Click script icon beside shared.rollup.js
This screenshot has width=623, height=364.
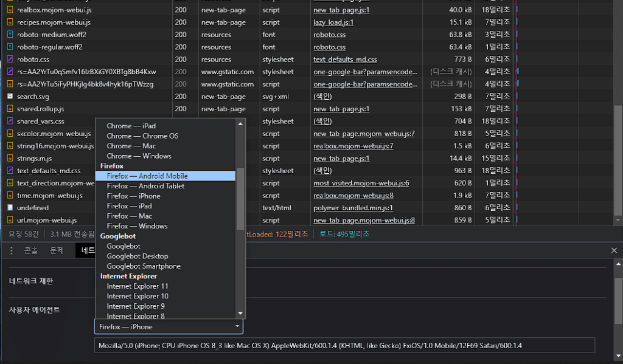click(10, 108)
